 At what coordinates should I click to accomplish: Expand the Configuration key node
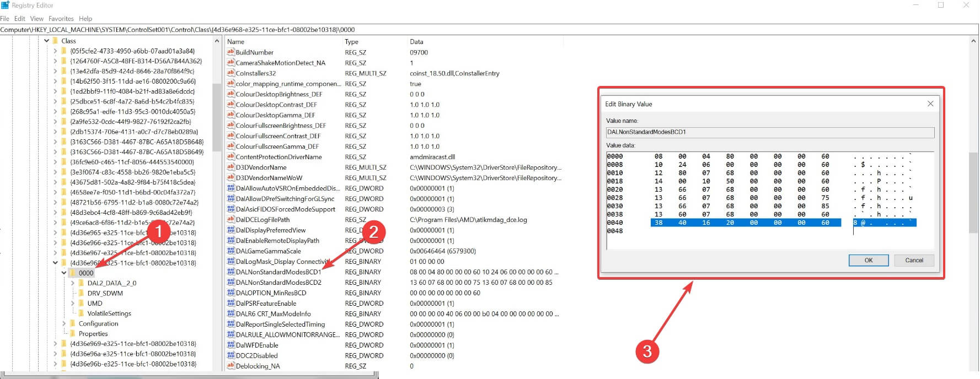click(x=64, y=324)
